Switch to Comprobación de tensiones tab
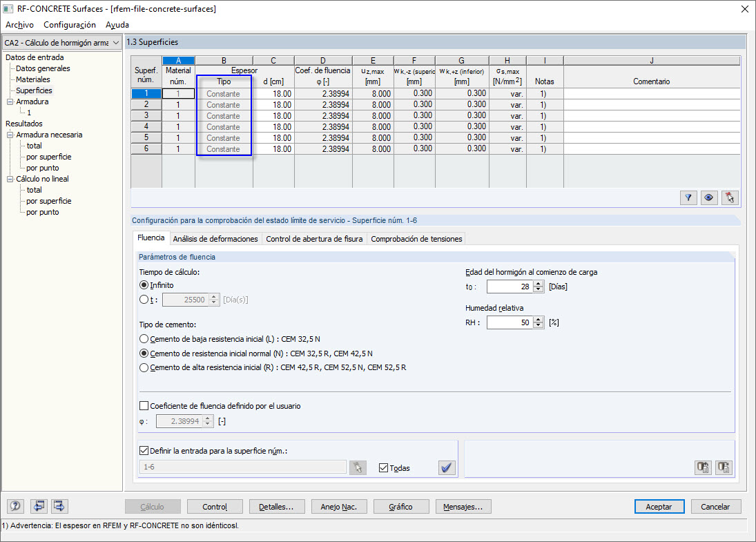The height and width of the screenshot is (542, 756). pos(416,239)
